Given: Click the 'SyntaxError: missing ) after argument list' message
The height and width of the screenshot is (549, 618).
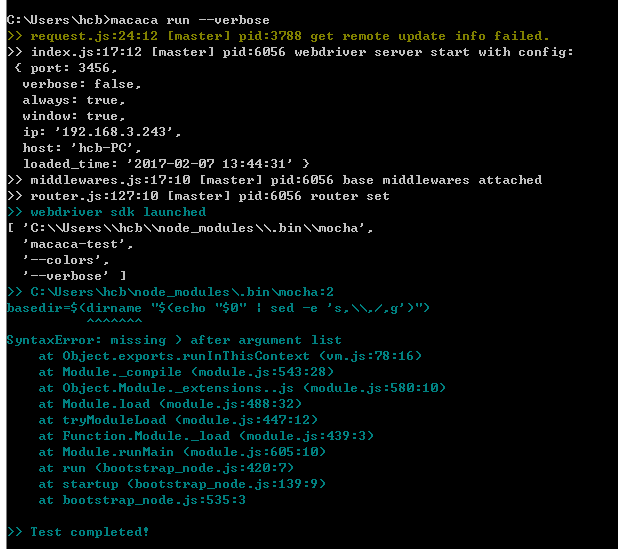Looking at the screenshot, I should [x=174, y=340].
